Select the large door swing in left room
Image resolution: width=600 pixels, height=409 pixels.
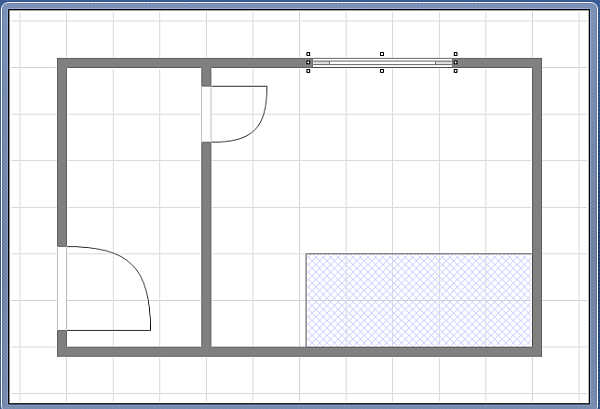tap(104, 288)
